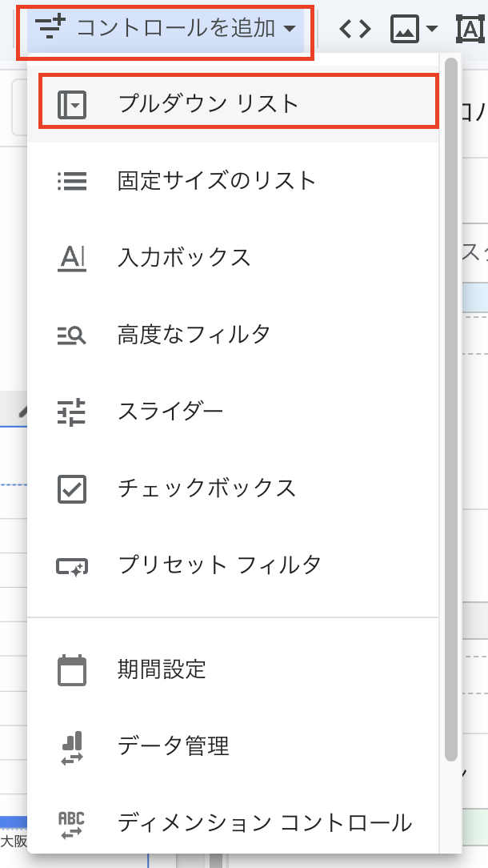Expand the image dropdown arrow in toolbar
Screen dimensions: 488x868
click(x=432, y=30)
